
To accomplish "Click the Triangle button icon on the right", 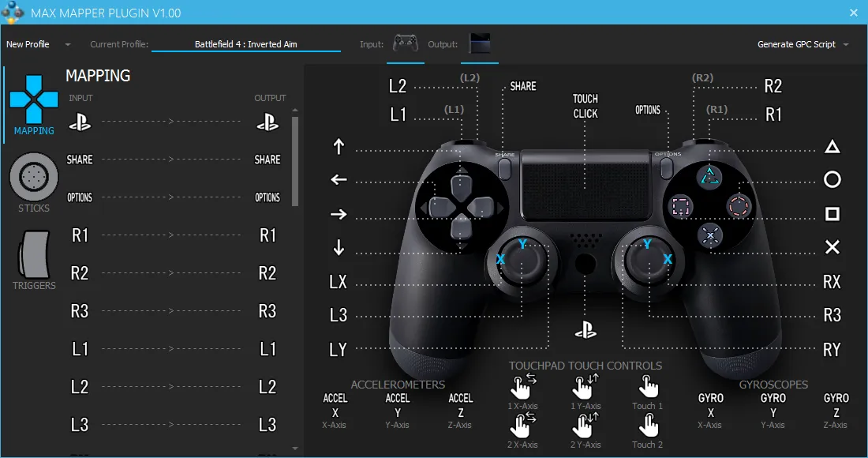I will 832,147.
